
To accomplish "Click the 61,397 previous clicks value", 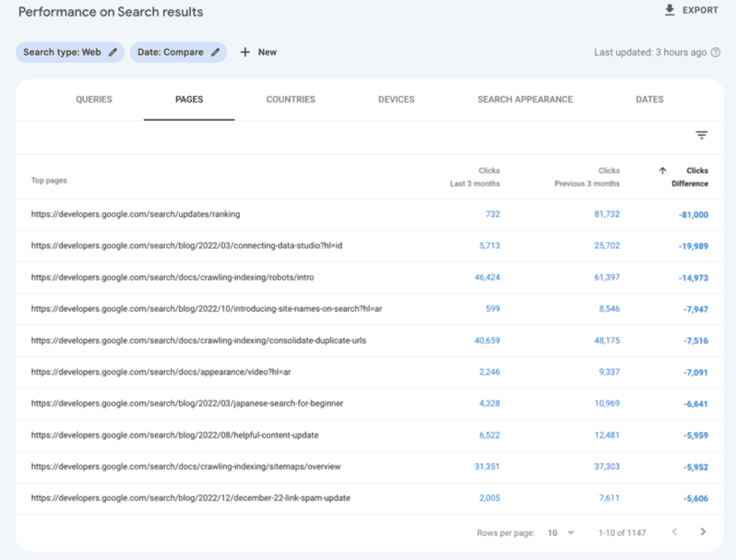I will (607, 277).
